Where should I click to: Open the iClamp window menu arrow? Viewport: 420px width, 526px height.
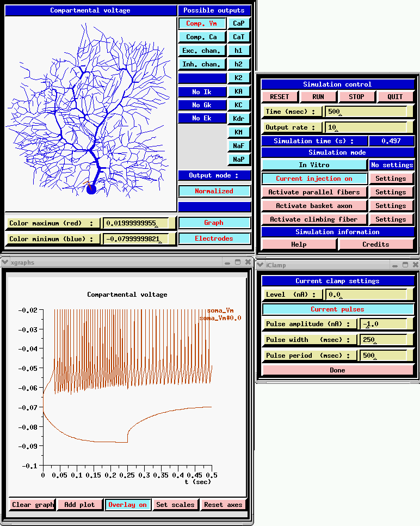(x=260, y=265)
